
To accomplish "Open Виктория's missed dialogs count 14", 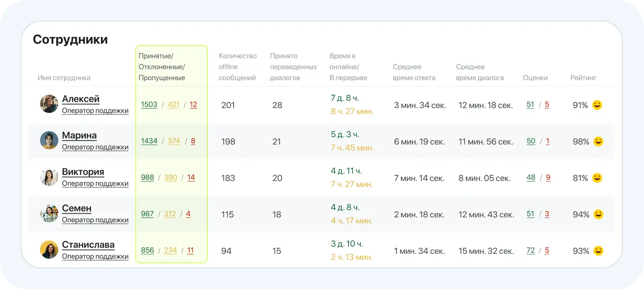I will [191, 178].
